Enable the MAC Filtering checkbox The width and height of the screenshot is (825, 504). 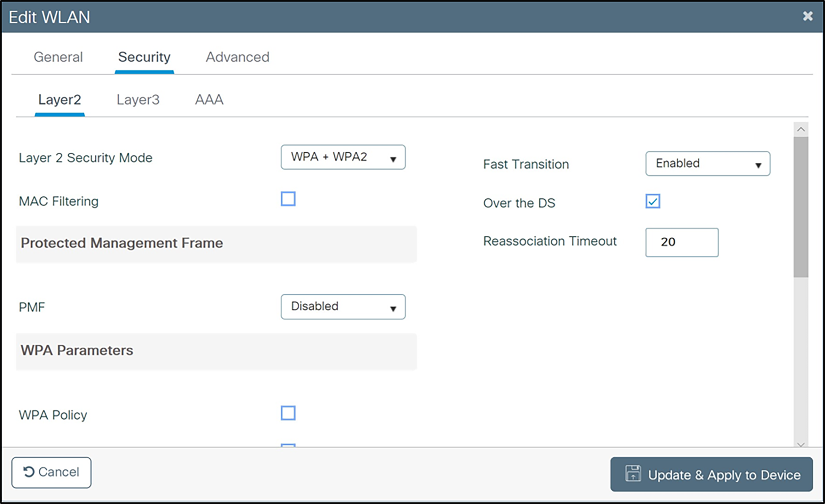tap(288, 199)
